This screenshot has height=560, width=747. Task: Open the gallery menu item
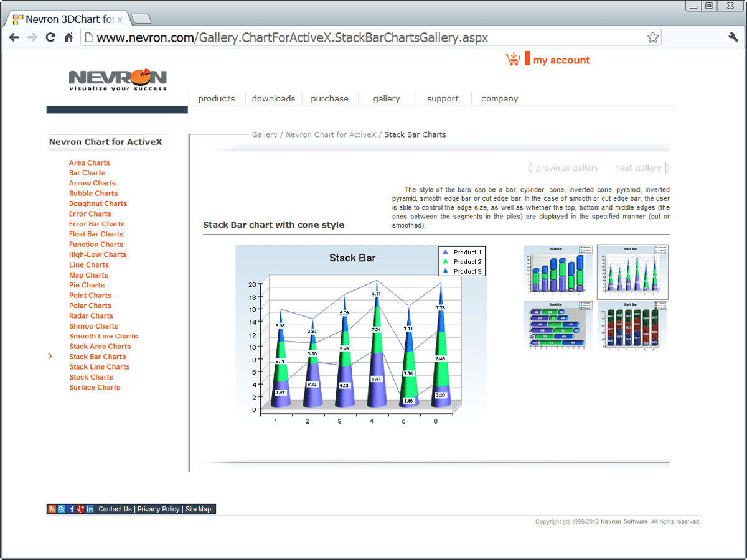(386, 98)
